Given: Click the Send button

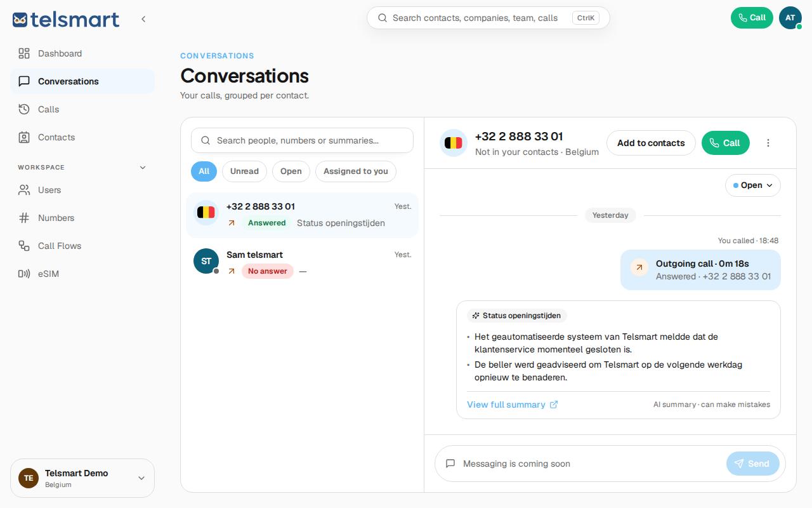Looking at the screenshot, I should [x=752, y=464].
